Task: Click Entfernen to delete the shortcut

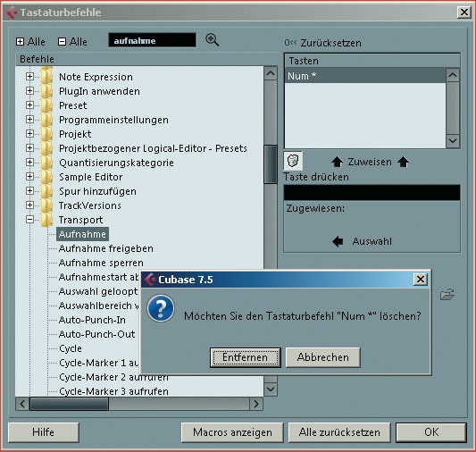Action: pos(246,357)
